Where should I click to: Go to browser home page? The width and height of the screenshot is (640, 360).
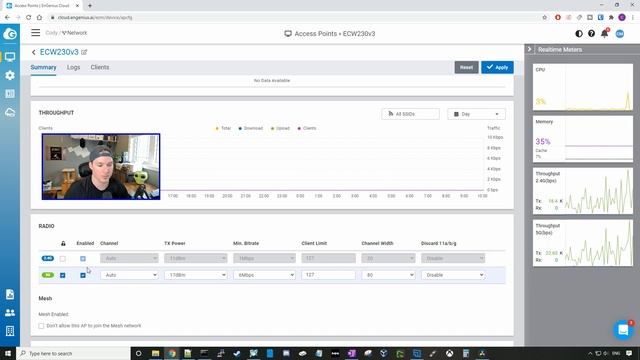[x=39, y=18]
